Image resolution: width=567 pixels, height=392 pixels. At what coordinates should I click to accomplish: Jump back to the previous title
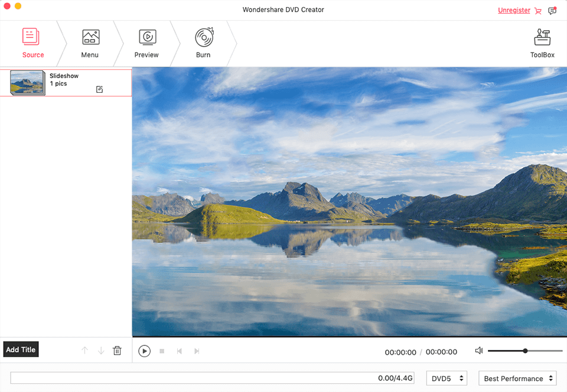[179, 351]
